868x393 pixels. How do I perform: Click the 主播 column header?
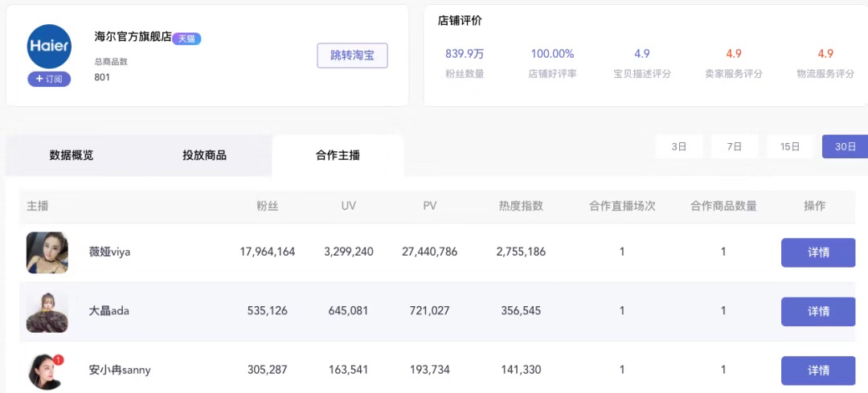(x=38, y=207)
